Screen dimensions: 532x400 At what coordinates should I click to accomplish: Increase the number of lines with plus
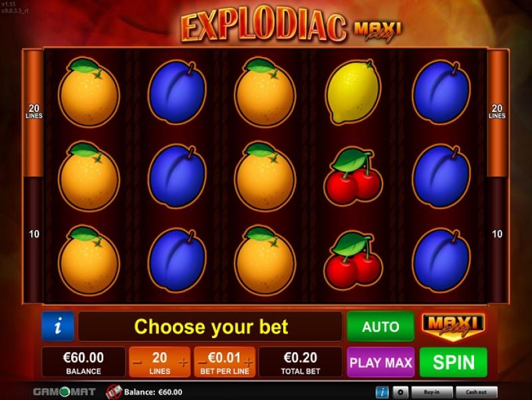pos(183,362)
